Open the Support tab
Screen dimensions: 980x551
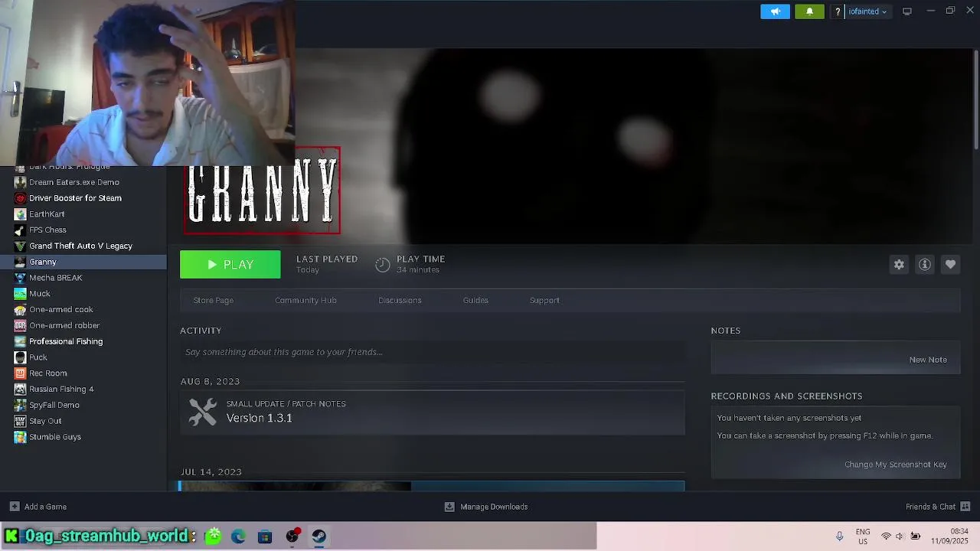click(544, 300)
